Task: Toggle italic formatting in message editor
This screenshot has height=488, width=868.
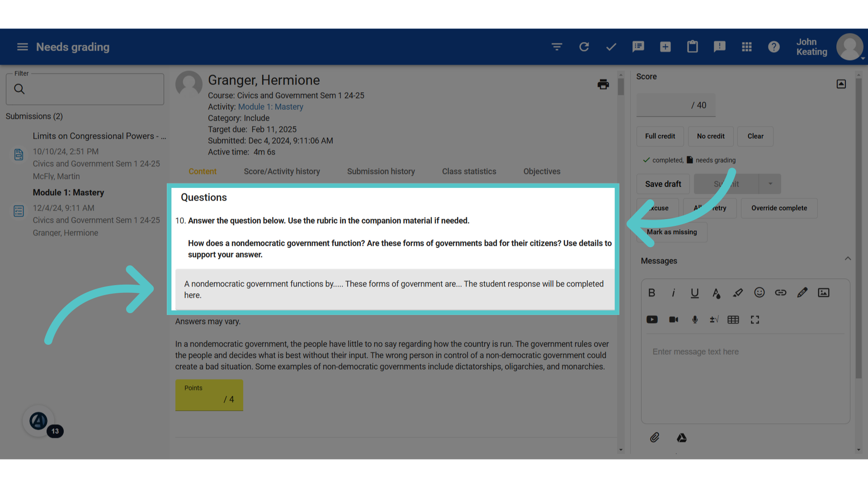Action: [x=673, y=293]
